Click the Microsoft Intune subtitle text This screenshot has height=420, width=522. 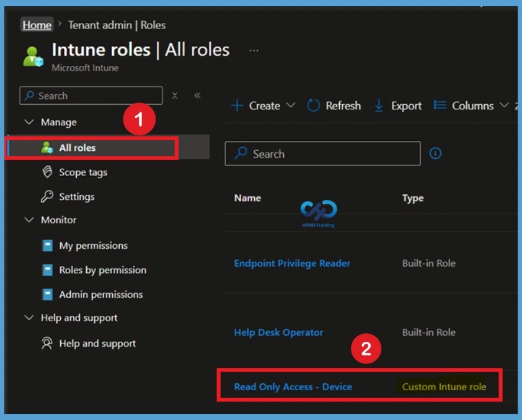tap(85, 68)
